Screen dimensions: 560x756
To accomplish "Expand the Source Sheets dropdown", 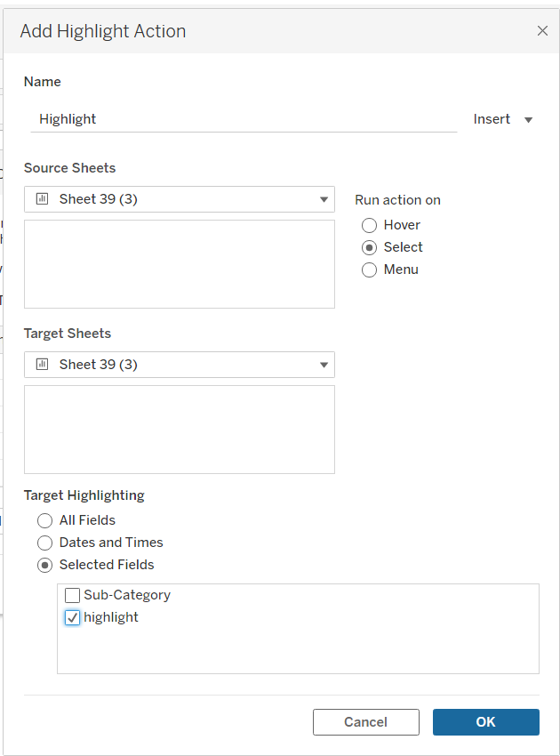I will [324, 199].
